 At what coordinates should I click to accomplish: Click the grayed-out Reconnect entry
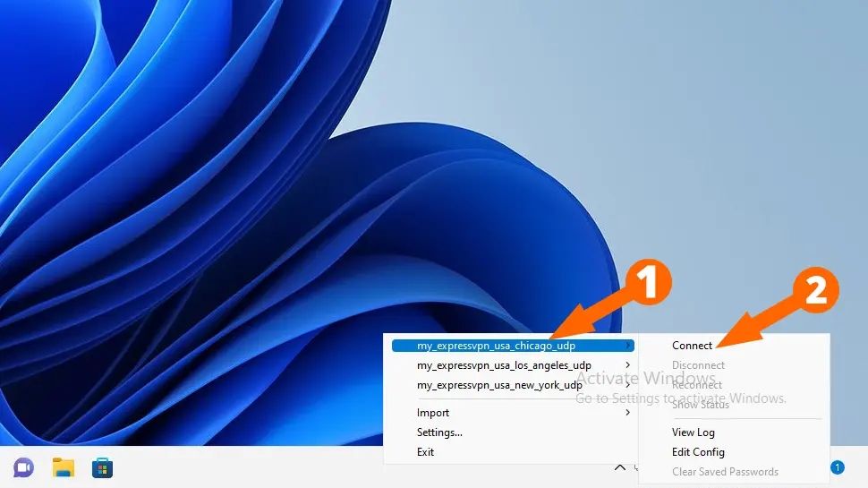[x=697, y=385]
